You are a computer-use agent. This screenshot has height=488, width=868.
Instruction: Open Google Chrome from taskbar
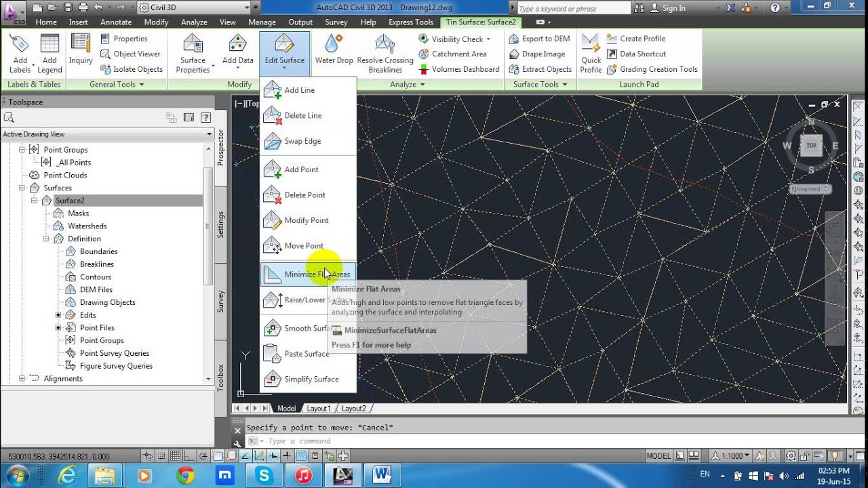tap(185, 476)
